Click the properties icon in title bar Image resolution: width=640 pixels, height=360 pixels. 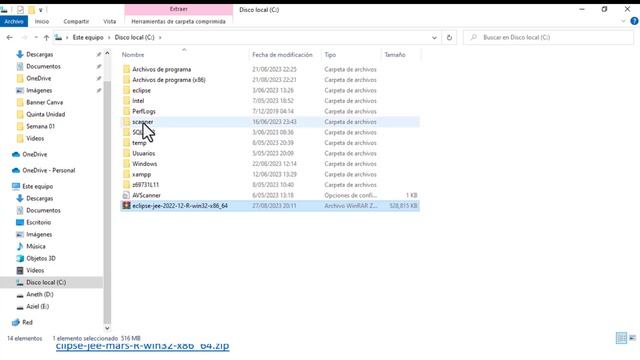pyautogui.click(x=20, y=10)
